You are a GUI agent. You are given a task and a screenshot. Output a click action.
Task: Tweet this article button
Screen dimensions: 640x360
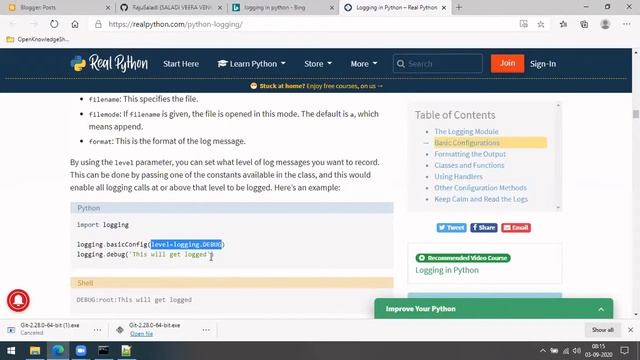tap(451, 227)
